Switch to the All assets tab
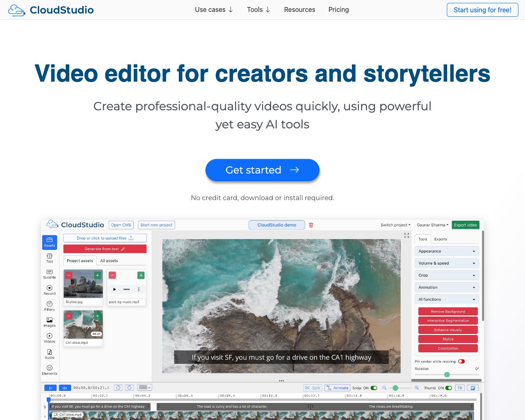This screenshot has height=420, width=525. [x=109, y=260]
